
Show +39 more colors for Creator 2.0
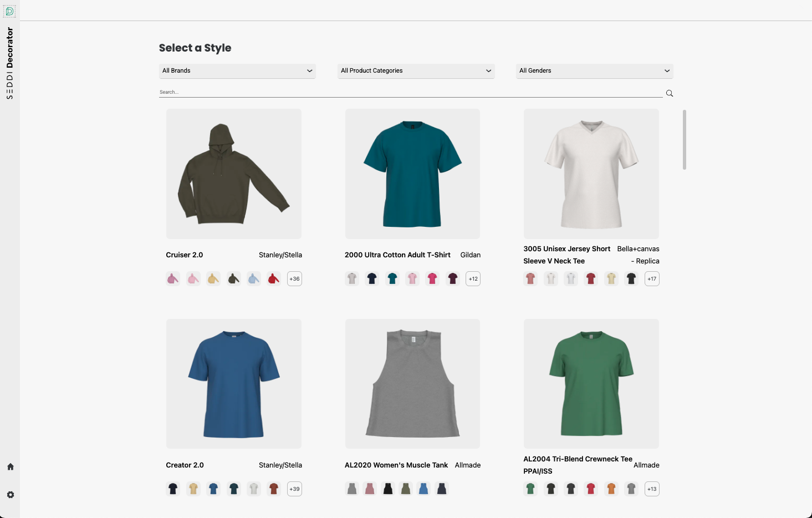294,489
